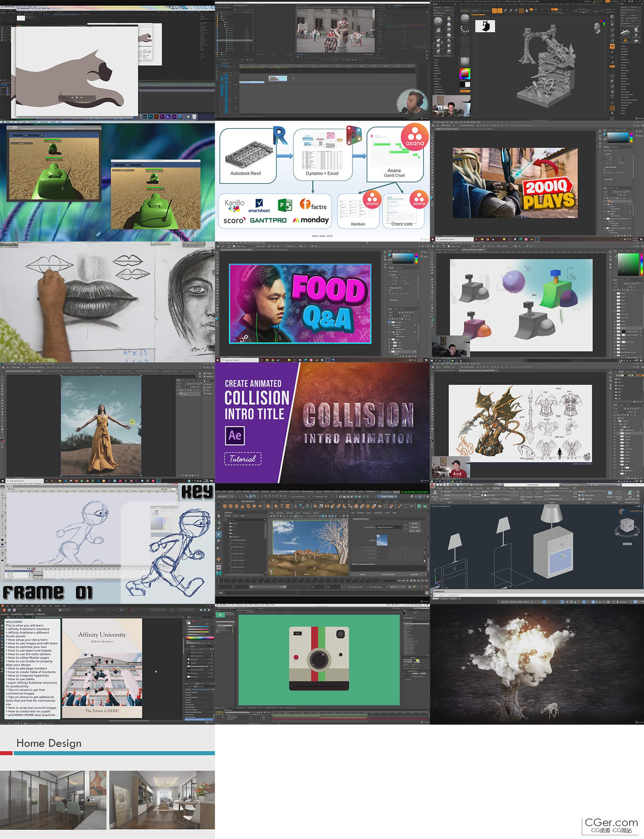Open the dotted stroke selector in ZBrush

click(465, 29)
